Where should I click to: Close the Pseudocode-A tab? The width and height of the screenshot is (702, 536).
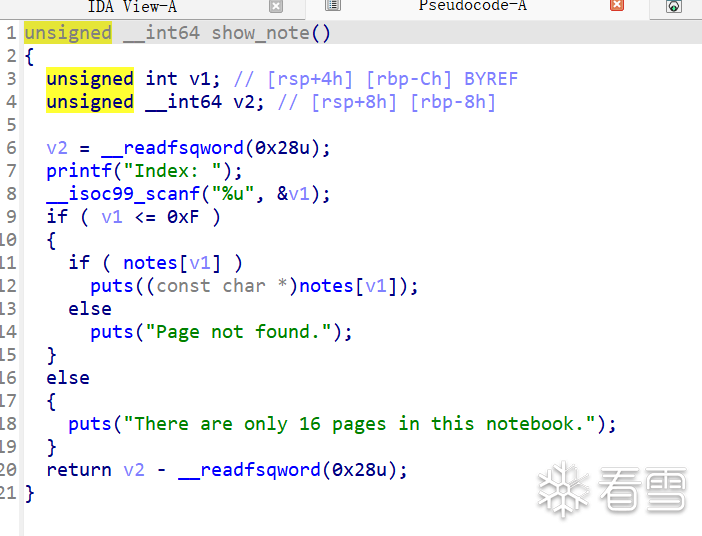(617, 5)
